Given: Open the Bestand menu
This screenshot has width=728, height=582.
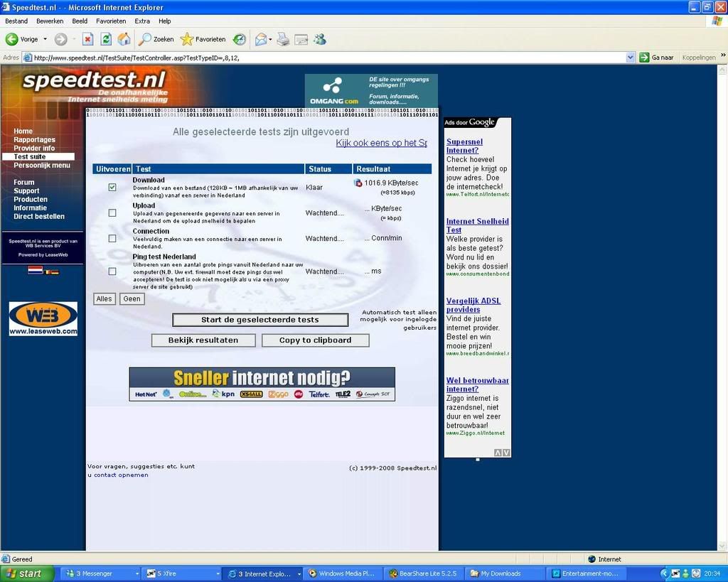Looking at the screenshot, I should [16, 21].
